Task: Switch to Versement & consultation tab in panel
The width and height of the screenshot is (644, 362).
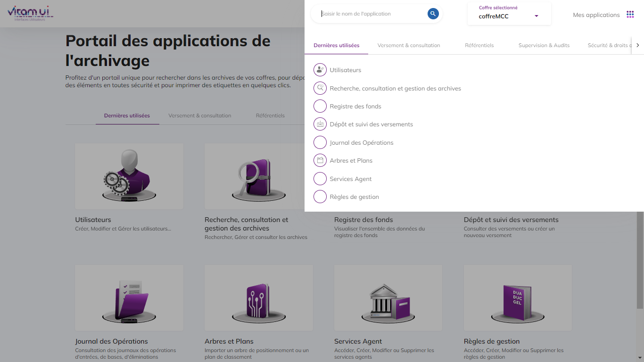Action: point(408,46)
